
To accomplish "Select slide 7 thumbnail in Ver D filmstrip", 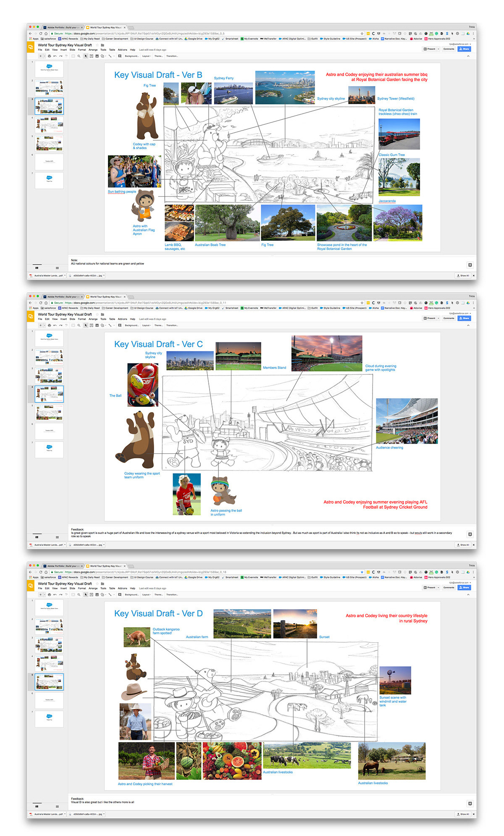I will tap(49, 719).
